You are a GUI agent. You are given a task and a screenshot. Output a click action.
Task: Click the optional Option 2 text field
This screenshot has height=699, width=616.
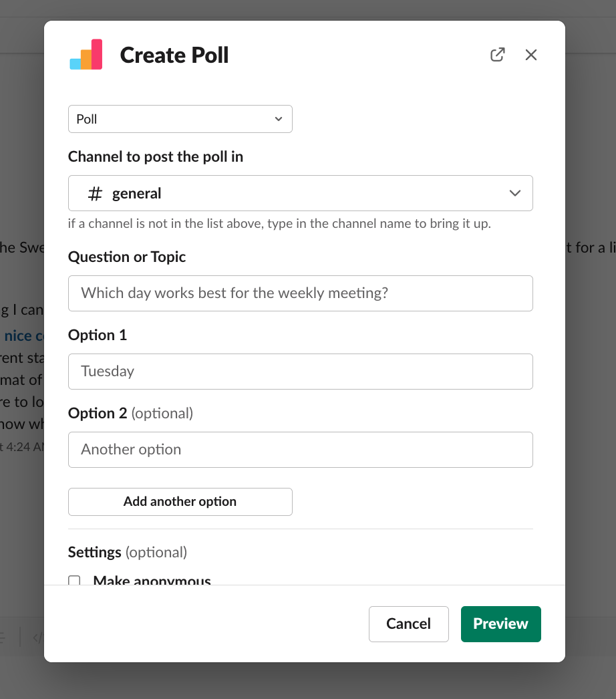pyautogui.click(x=300, y=449)
